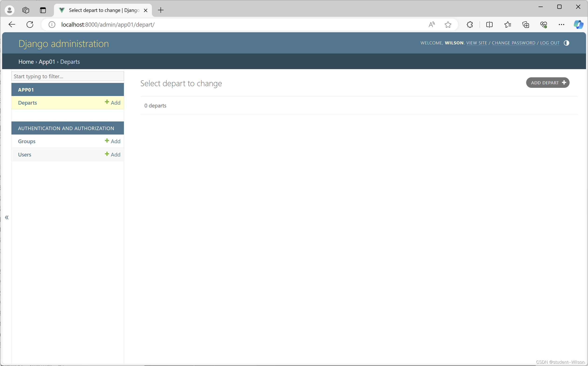Click the site info icon in address bar
Image resolution: width=588 pixels, height=366 pixels.
(52, 25)
